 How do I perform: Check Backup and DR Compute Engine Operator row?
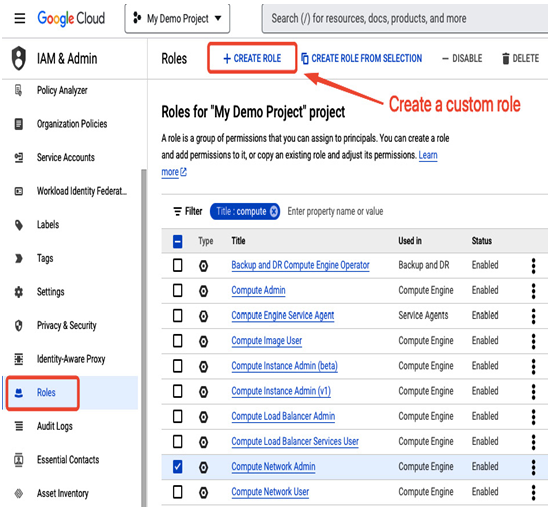(178, 265)
